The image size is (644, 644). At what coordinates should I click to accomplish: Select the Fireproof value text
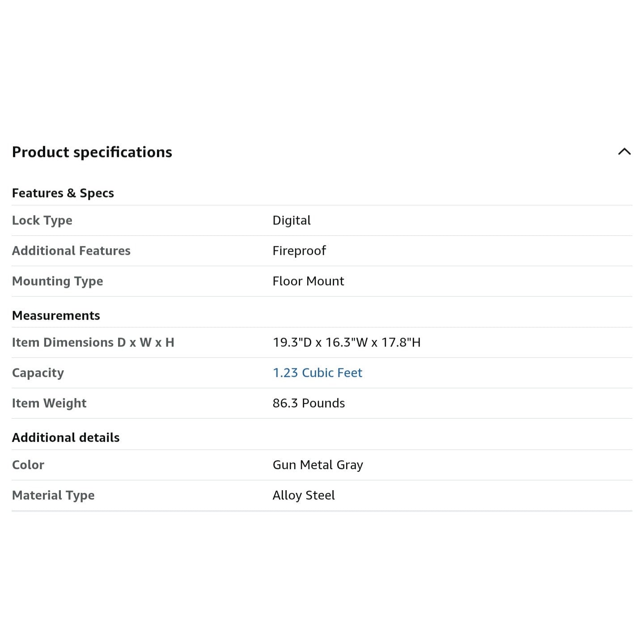(299, 251)
